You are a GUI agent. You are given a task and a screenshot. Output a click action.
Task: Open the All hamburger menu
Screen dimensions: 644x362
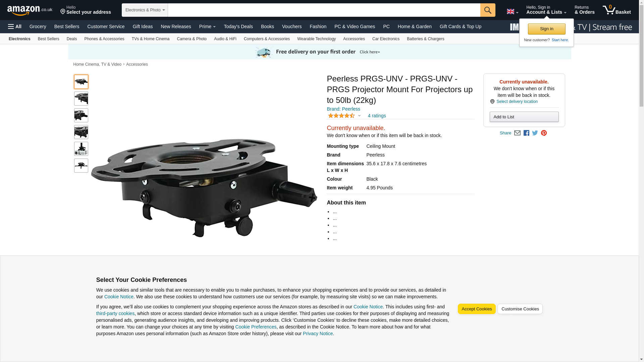(15, 26)
